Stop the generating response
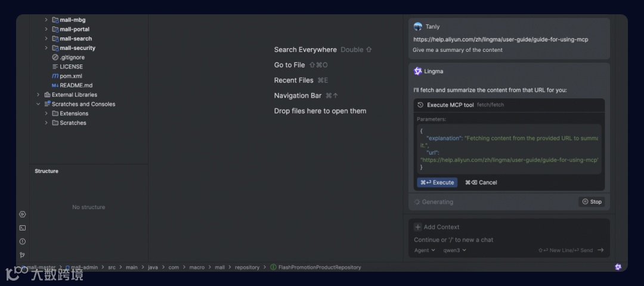This screenshot has height=286, width=644. pyautogui.click(x=592, y=202)
